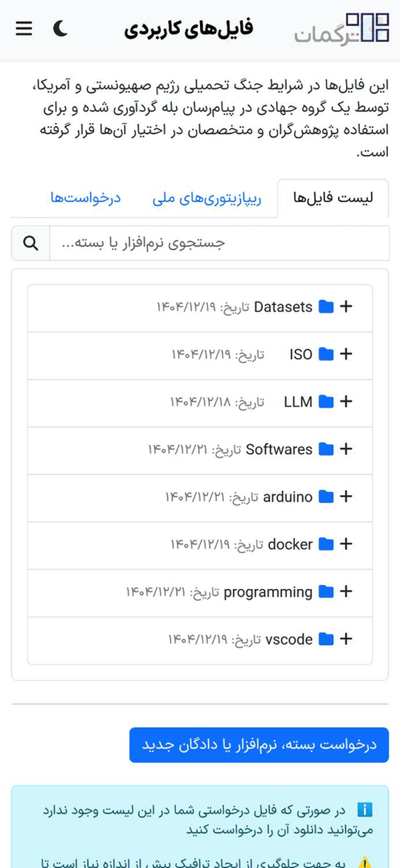400x868 pixels.
Task: Click the ISO folder icon
Action: (x=326, y=354)
